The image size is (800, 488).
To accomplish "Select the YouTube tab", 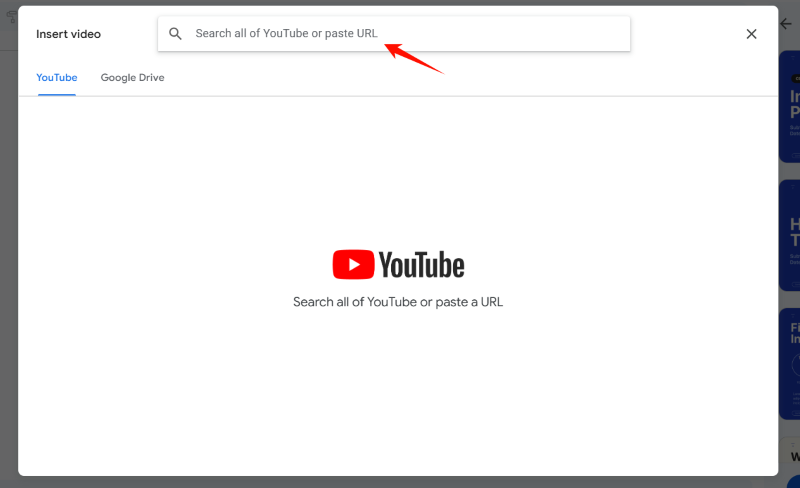I will (x=57, y=78).
